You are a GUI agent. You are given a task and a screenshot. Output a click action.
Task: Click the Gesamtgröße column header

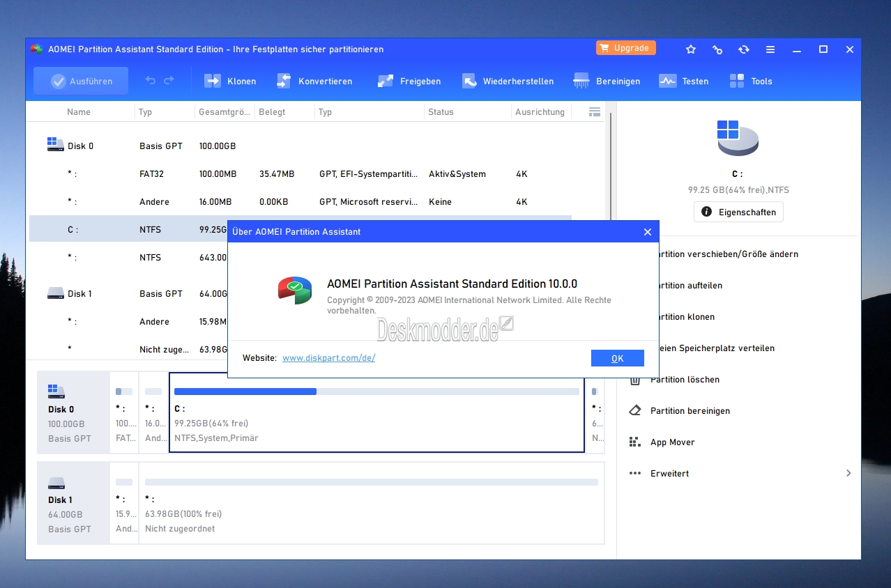click(x=224, y=111)
